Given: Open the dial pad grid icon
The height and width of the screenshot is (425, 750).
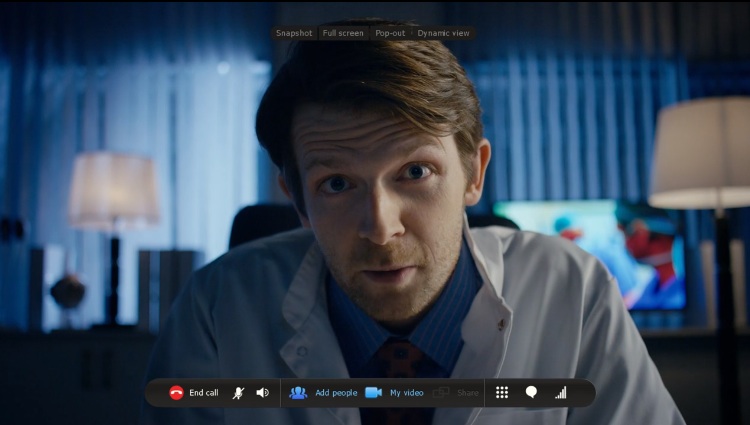Looking at the screenshot, I should tap(502, 392).
